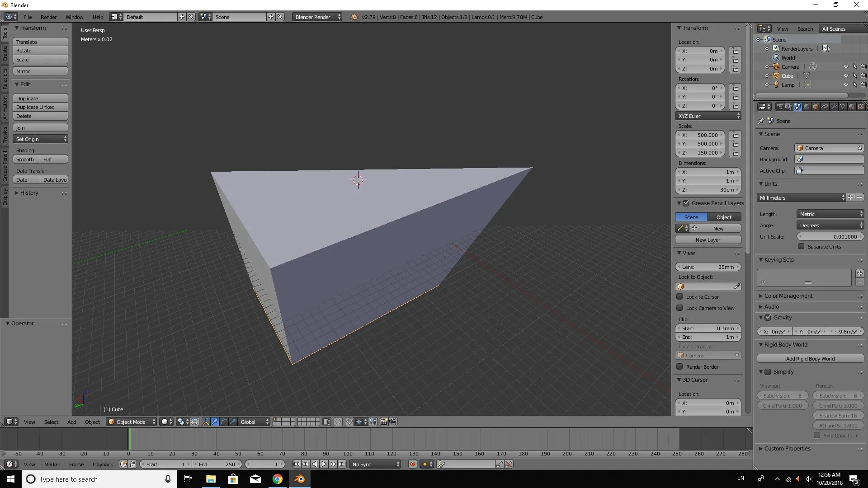Click the Unit Scale value field
868x488 pixels.
coord(830,237)
